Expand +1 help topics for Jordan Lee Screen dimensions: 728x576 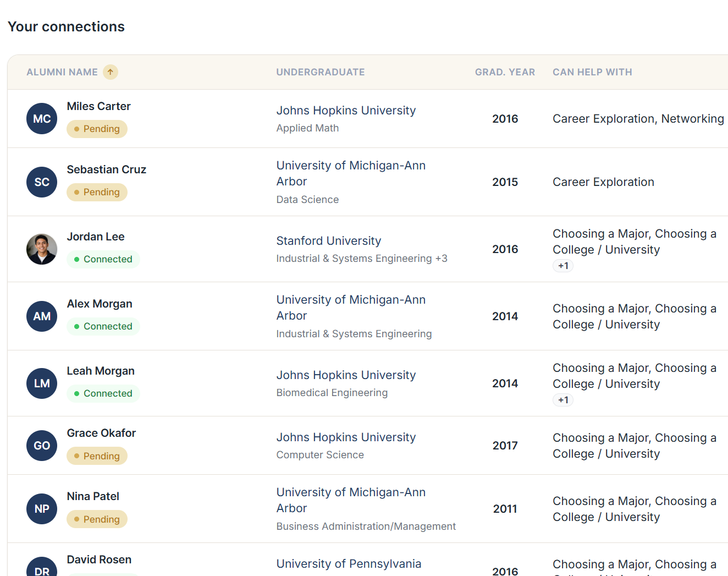click(563, 266)
